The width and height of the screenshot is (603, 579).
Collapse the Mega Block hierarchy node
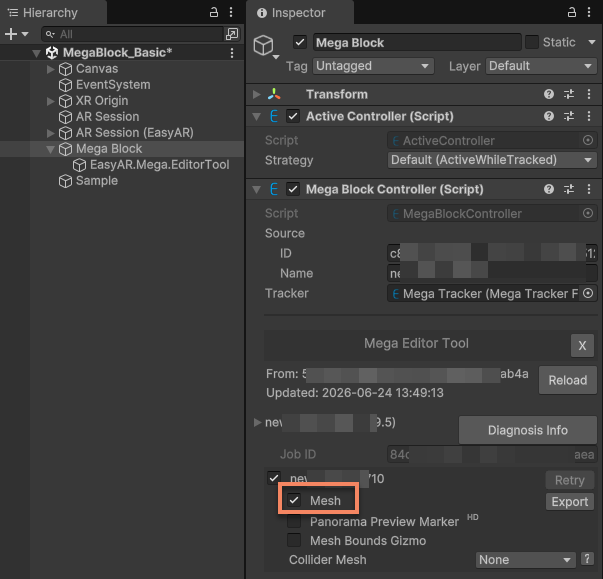[x=50, y=149]
